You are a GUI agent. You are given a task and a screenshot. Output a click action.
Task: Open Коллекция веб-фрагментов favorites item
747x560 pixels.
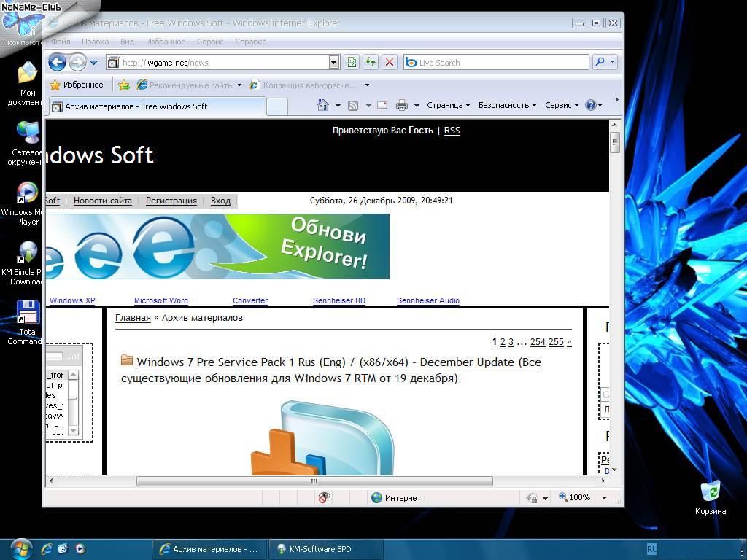[304, 85]
